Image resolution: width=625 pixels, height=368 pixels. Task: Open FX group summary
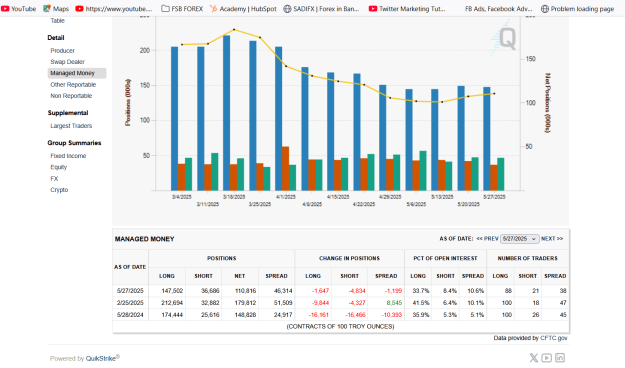(54, 179)
